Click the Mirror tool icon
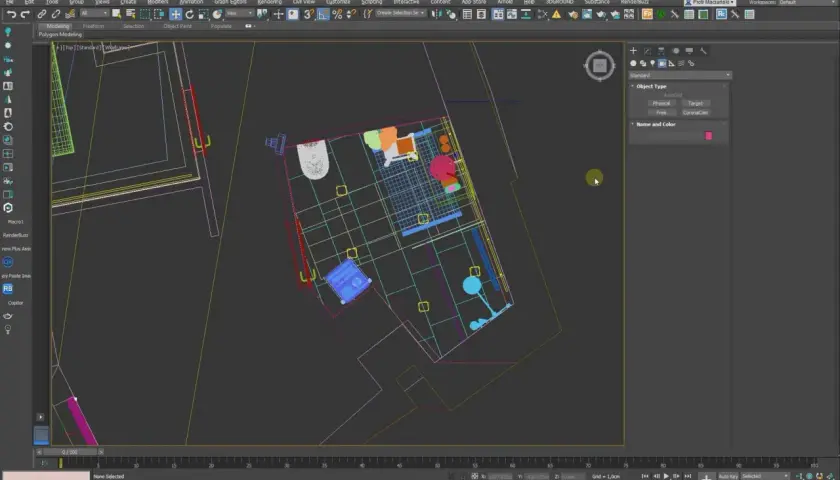Image resolution: width=840 pixels, height=480 pixels. pos(437,14)
